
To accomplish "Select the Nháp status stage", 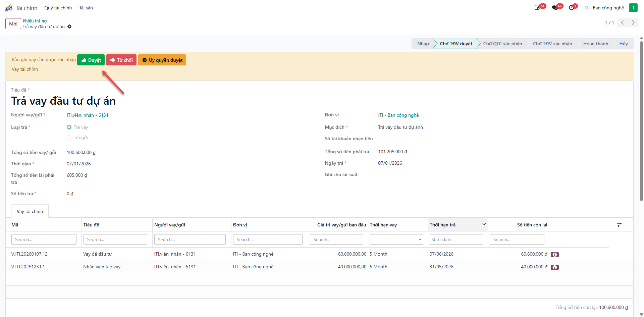I will click(x=423, y=44).
